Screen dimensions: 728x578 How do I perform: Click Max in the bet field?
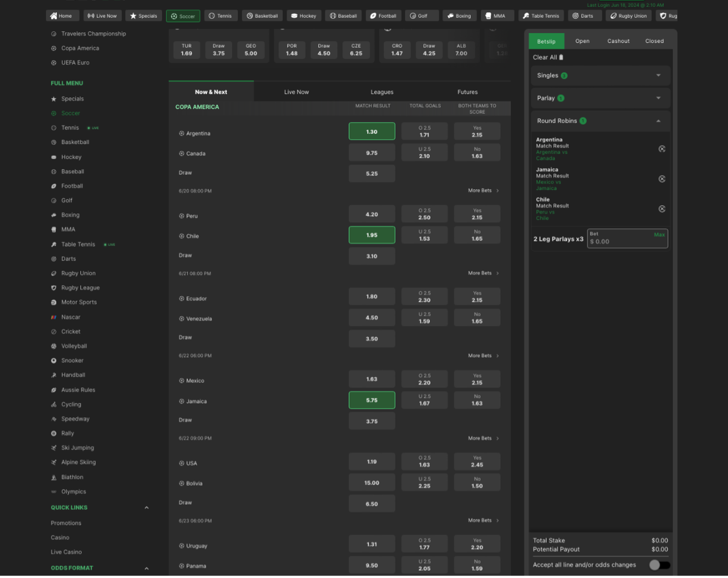point(659,235)
